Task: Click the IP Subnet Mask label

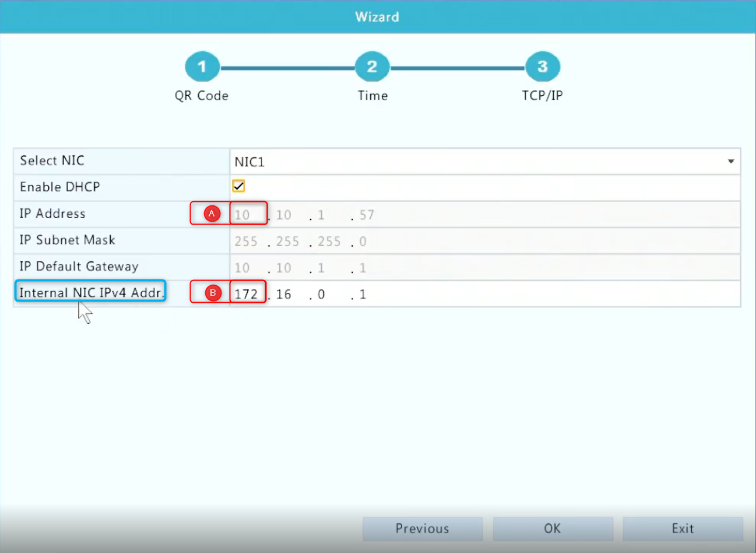Action: (67, 240)
